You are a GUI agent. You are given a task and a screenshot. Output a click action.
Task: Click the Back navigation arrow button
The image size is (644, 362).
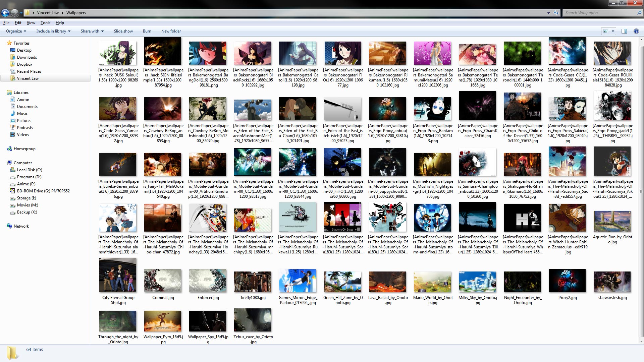point(5,13)
